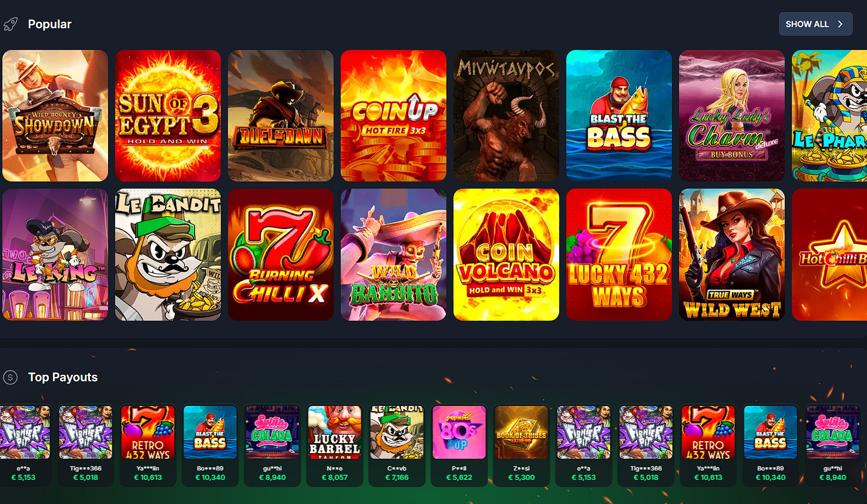Select the 80s Pop payout card
The image size is (867, 504).
pyautogui.click(x=459, y=445)
